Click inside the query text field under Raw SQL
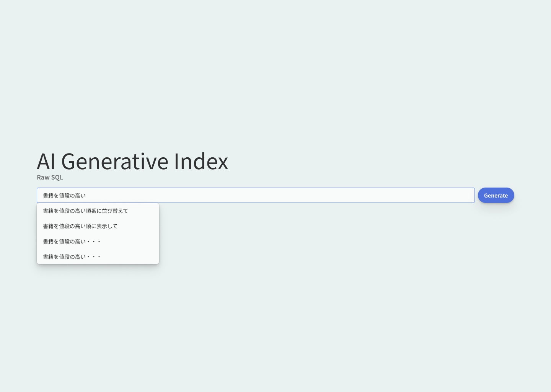 [255, 195]
